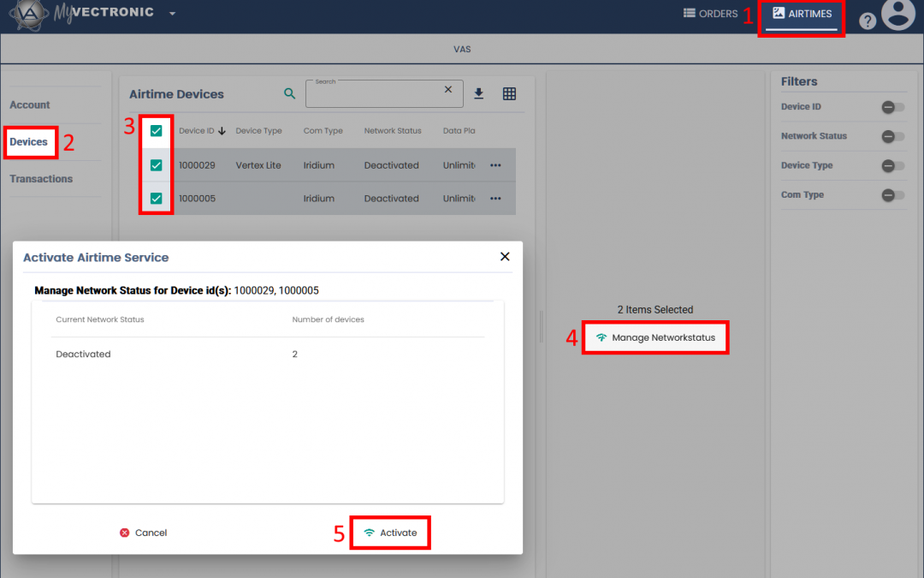The height and width of the screenshot is (578, 924).
Task: Click Cancel in the Activate Airtime dialog
Action: coord(143,533)
